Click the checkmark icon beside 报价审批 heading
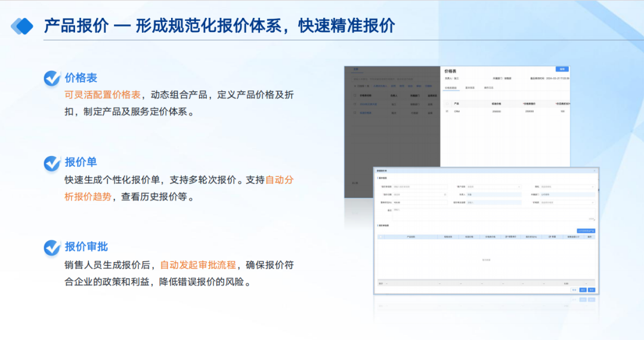The image size is (644, 340). tap(52, 247)
